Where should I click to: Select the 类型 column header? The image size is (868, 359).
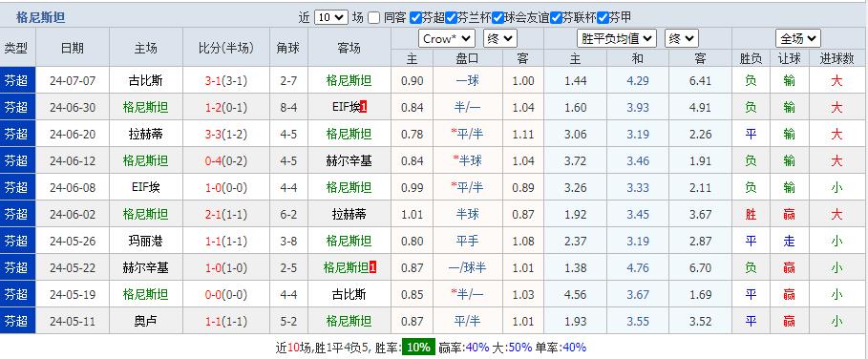click(17, 48)
